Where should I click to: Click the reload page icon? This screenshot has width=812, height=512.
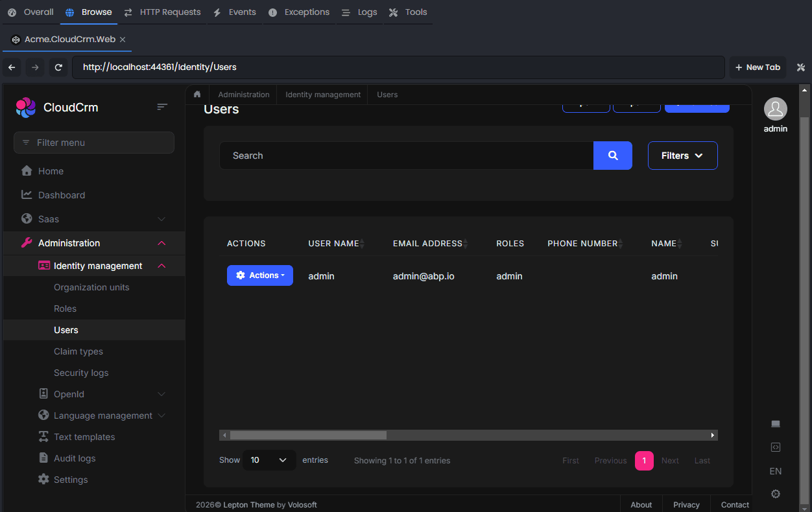click(58, 67)
